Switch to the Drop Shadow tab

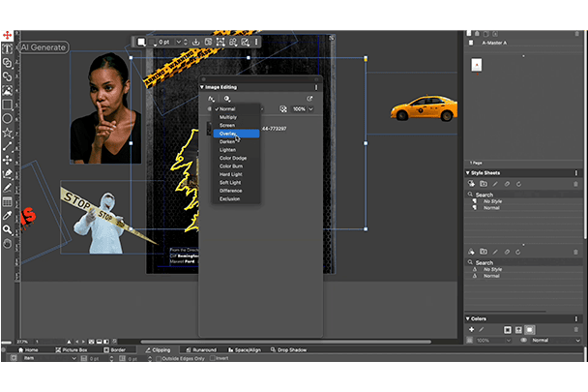tap(289, 349)
